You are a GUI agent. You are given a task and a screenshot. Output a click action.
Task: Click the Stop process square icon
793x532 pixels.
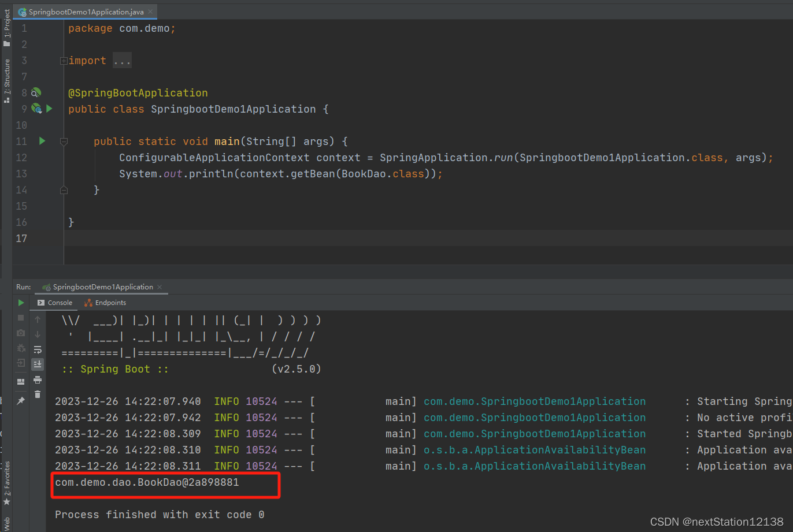tap(21, 318)
